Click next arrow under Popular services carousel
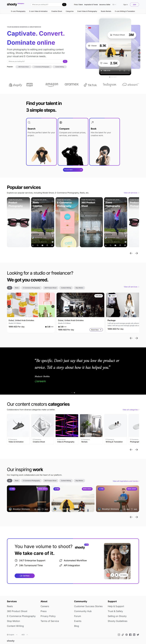This screenshot has height=644, width=146. [137, 253]
